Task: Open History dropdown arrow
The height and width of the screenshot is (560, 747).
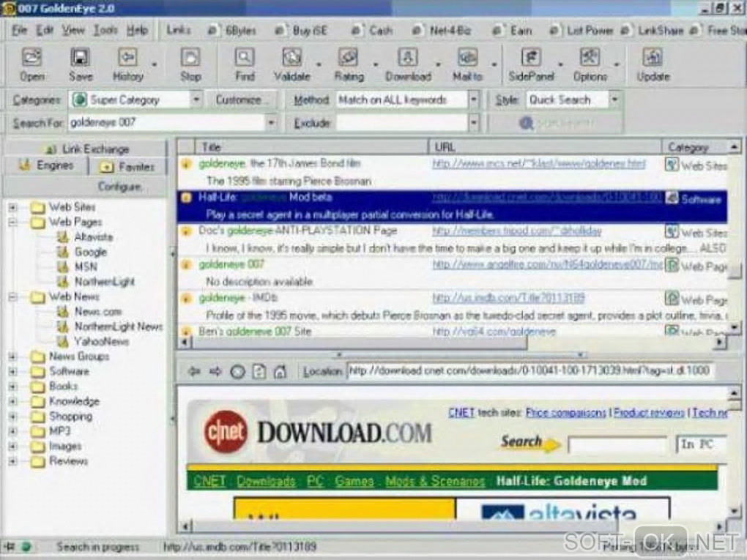Action: (x=155, y=64)
